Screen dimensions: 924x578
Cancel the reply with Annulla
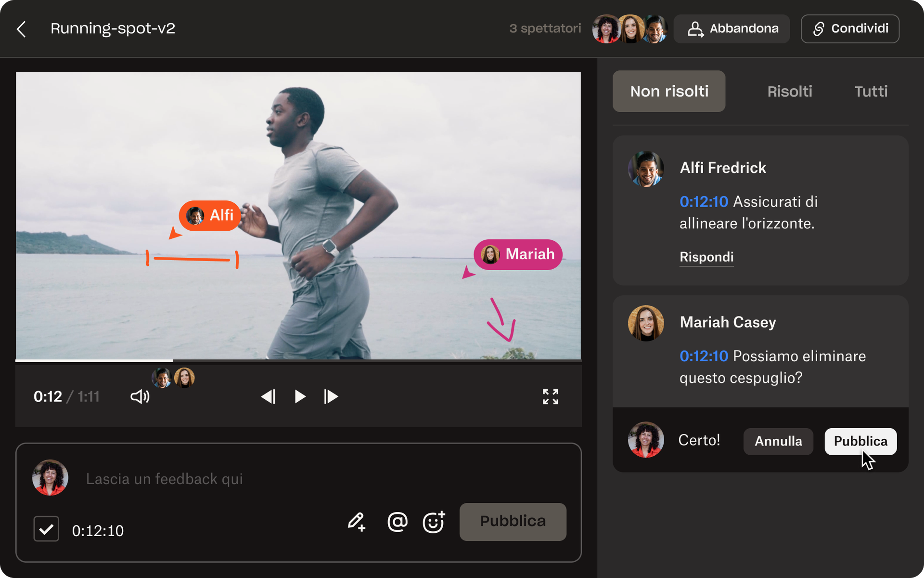(778, 441)
